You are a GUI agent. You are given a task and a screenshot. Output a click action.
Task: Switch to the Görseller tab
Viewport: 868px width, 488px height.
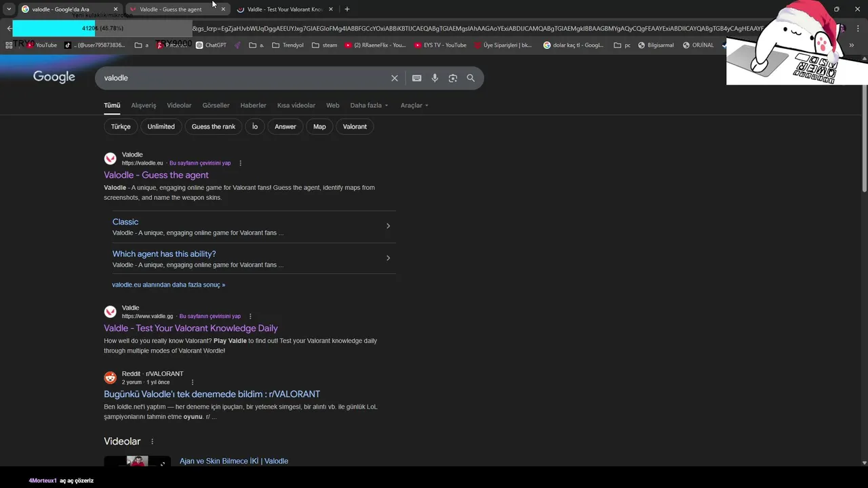(x=216, y=106)
